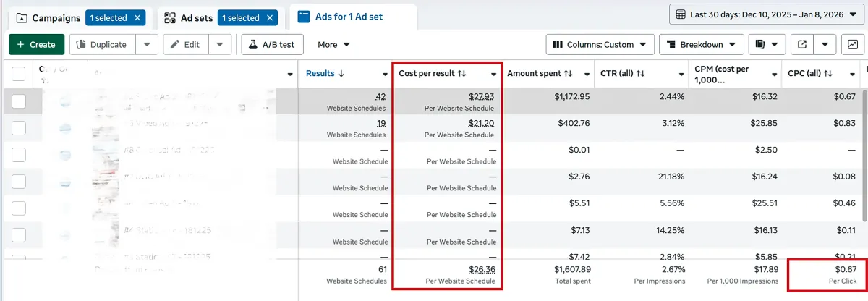868x301 pixels.
Task: Toggle the select-all header checkbox
Action: (19, 73)
